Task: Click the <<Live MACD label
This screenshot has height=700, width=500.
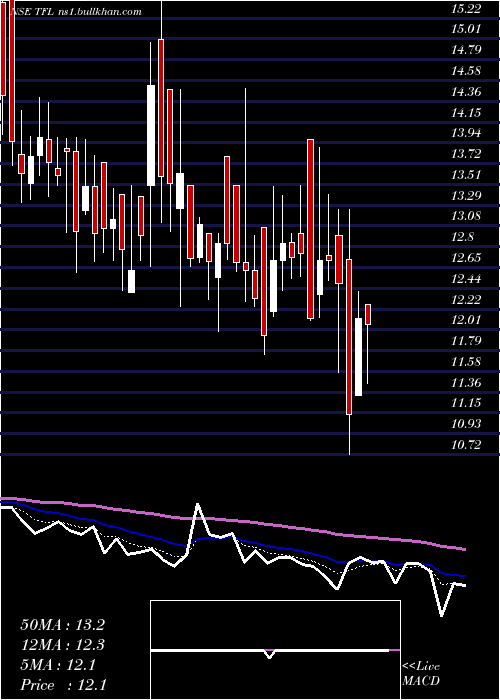Action: pos(421,674)
